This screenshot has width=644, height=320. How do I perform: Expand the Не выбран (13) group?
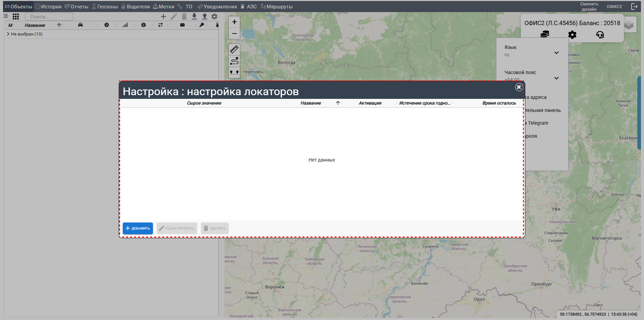coord(8,34)
